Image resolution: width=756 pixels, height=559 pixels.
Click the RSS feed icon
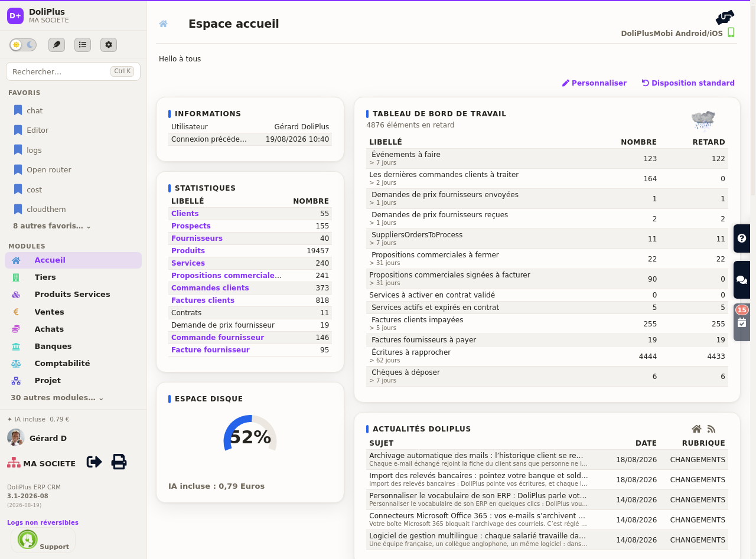711,429
